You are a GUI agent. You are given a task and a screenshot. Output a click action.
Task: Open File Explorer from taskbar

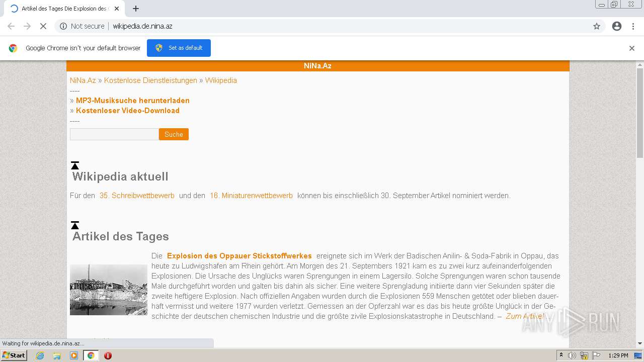click(x=57, y=355)
